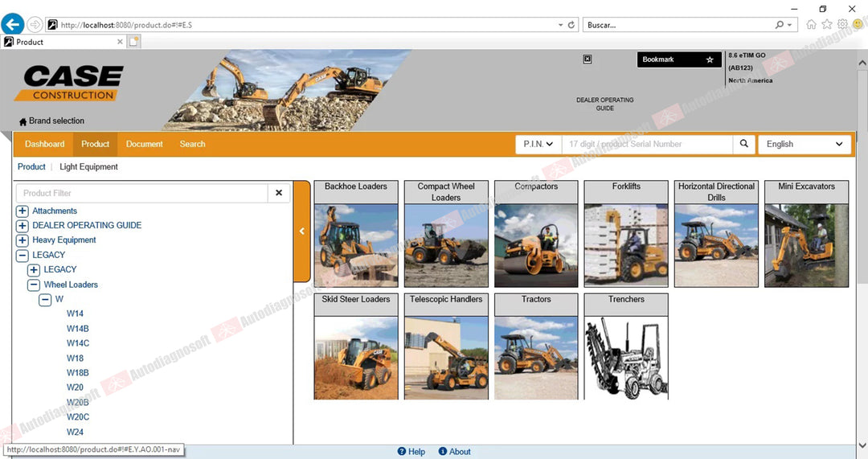Open the Skid Steer Loaders thumbnail
Screen dimensions: 868x459
pyautogui.click(x=356, y=346)
